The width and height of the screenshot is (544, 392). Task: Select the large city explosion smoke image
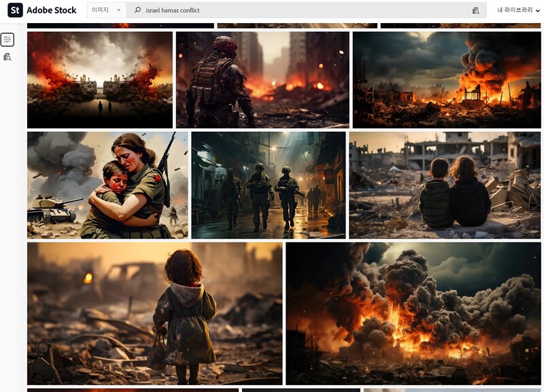point(413,313)
